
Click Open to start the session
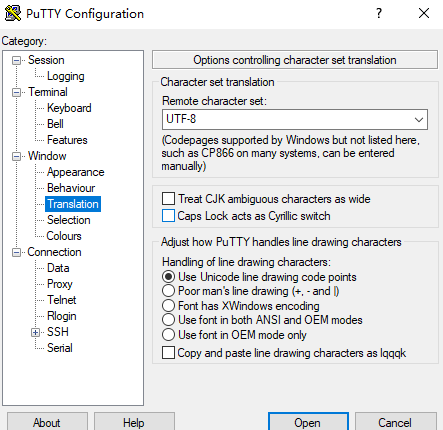click(x=308, y=422)
